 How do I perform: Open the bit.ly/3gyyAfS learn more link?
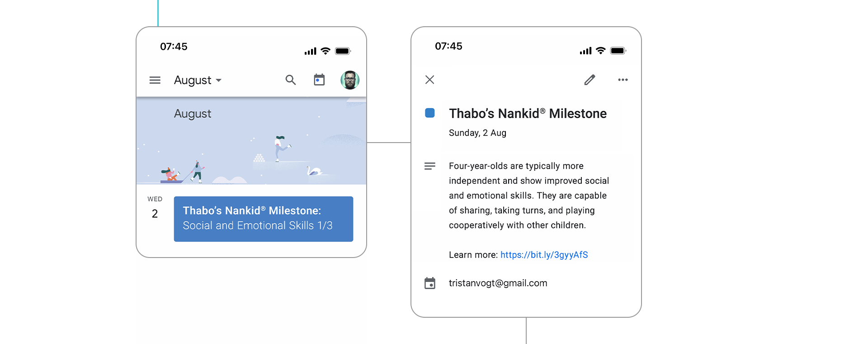coord(544,255)
